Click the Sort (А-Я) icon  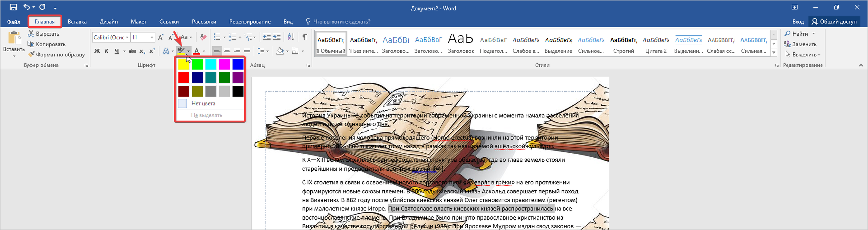click(291, 37)
